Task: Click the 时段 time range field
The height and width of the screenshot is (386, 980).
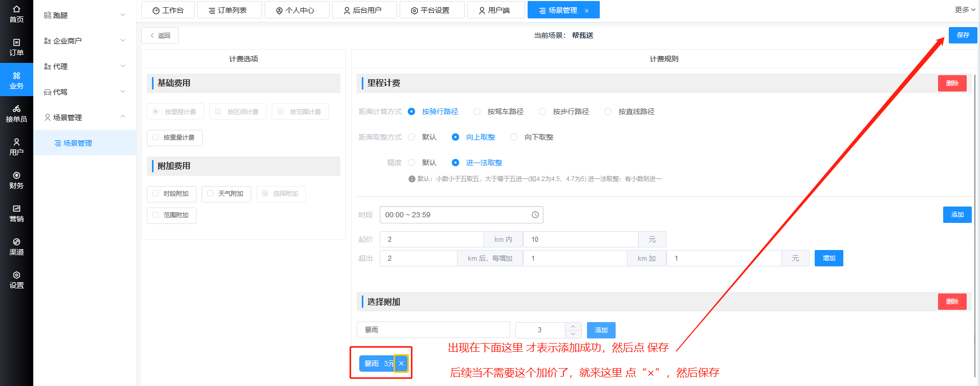Action: click(461, 215)
